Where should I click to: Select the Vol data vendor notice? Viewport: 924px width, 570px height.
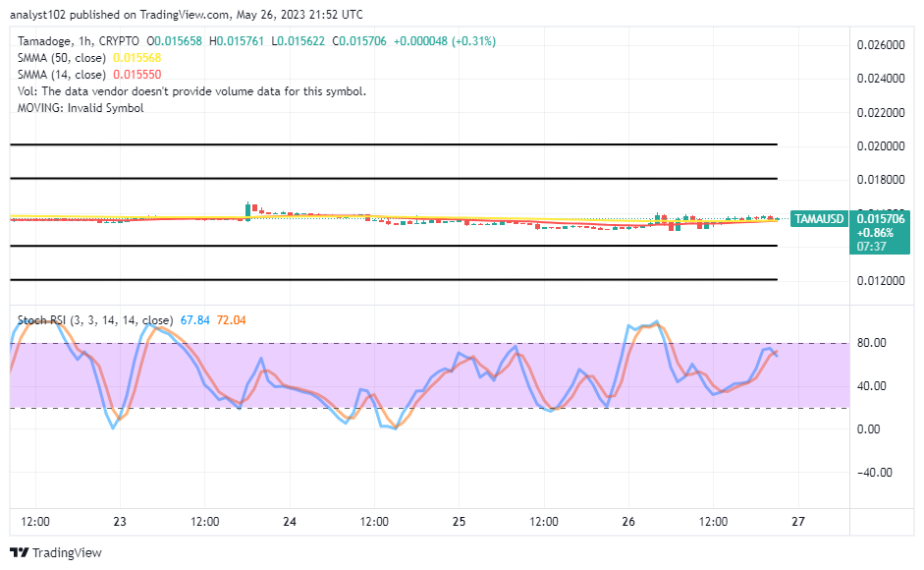click(x=191, y=91)
